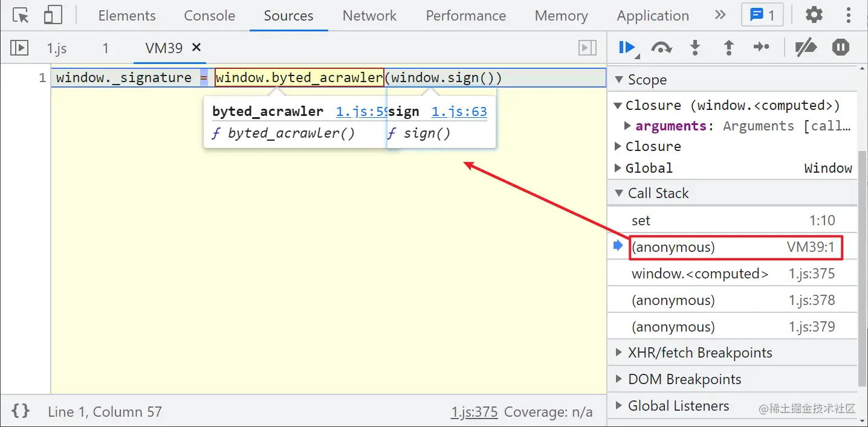Open the DevTools three-dot menu
The width and height of the screenshot is (868, 427).
[x=848, y=15]
